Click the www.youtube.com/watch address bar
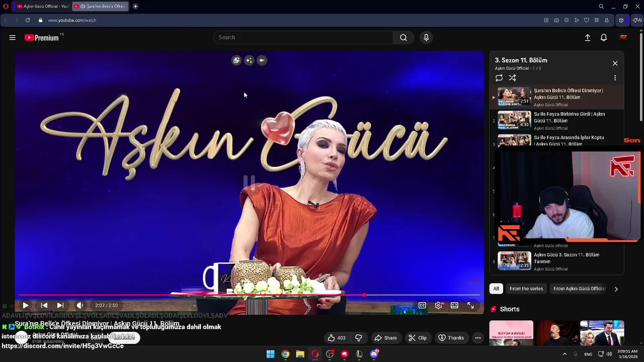Image resolution: width=644 pixels, height=362 pixels. click(72, 20)
